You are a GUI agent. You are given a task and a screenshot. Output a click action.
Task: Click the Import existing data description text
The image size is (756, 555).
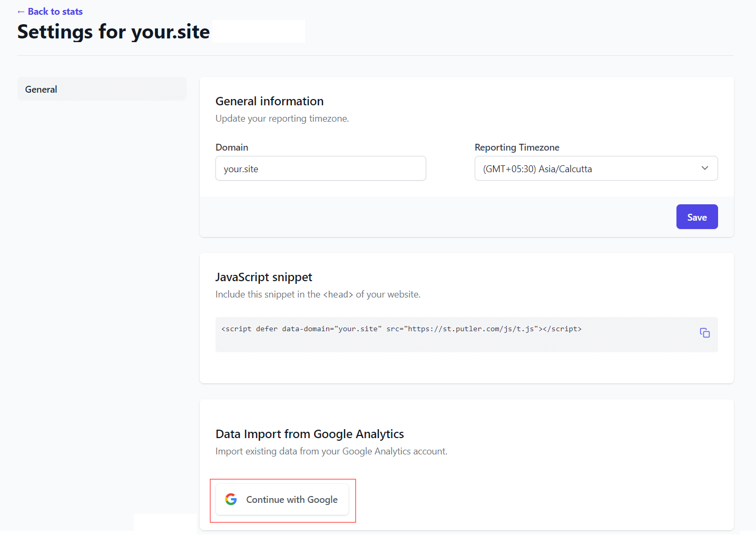click(x=331, y=451)
